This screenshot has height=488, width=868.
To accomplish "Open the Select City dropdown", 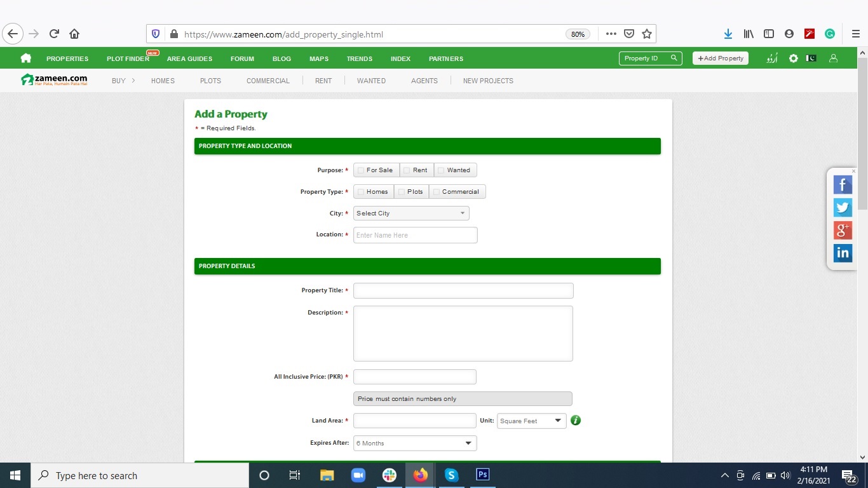I will point(410,213).
